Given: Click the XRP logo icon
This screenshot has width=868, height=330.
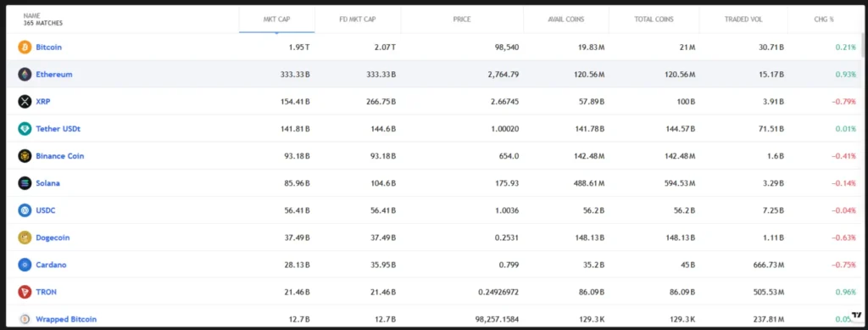Looking at the screenshot, I should 25,101.
